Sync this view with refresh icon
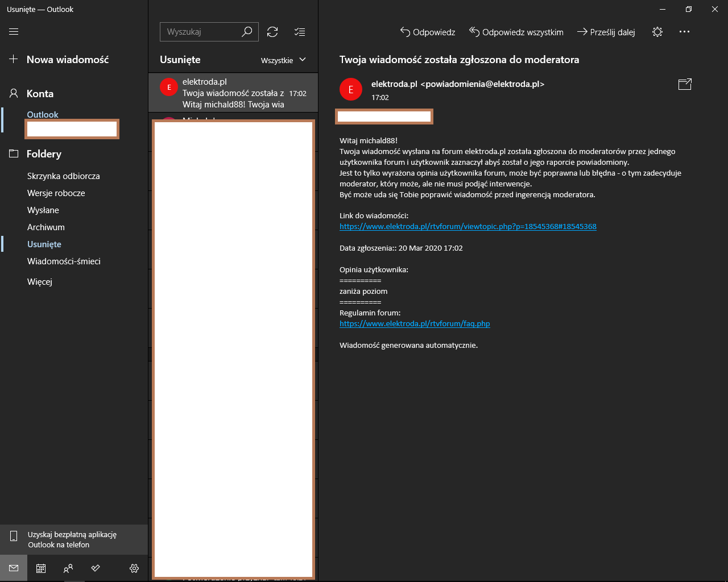 (272, 32)
